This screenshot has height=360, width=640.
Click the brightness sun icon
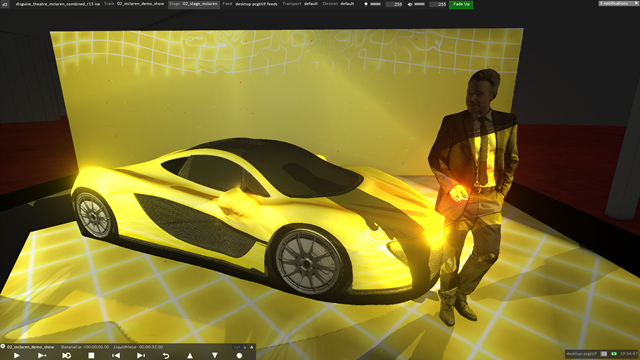pyautogui.click(x=366, y=4)
